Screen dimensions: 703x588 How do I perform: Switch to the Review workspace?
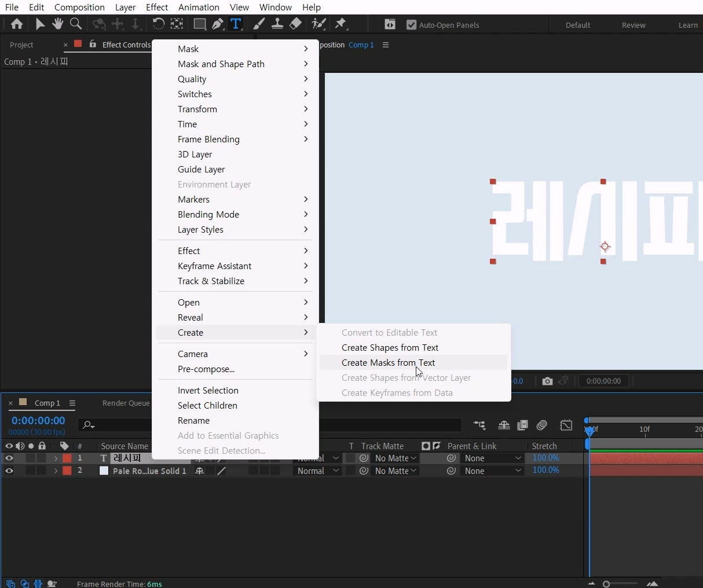tap(634, 25)
